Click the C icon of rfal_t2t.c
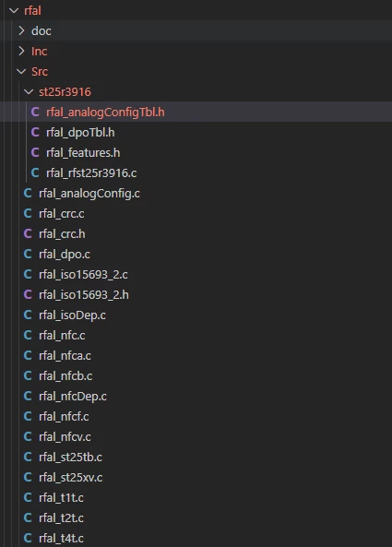Viewport: 392px width, 547px height. [x=28, y=517]
